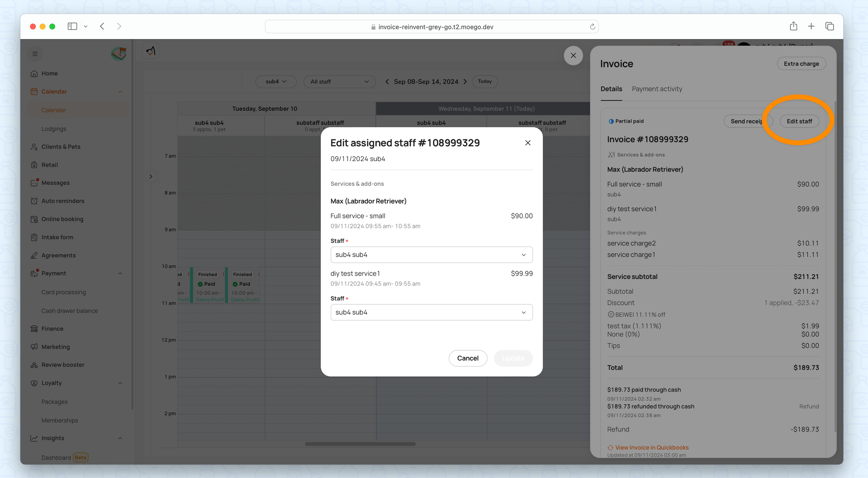Open View Invoice in Quickbooks link
This screenshot has height=478, width=868.
(651, 448)
